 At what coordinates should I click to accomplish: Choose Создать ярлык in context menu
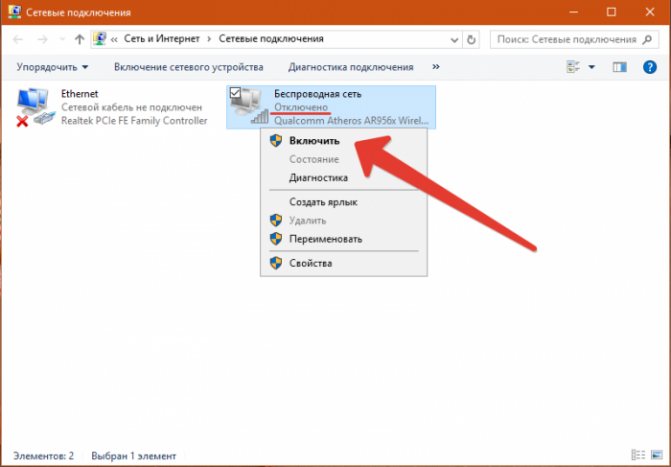[323, 202]
